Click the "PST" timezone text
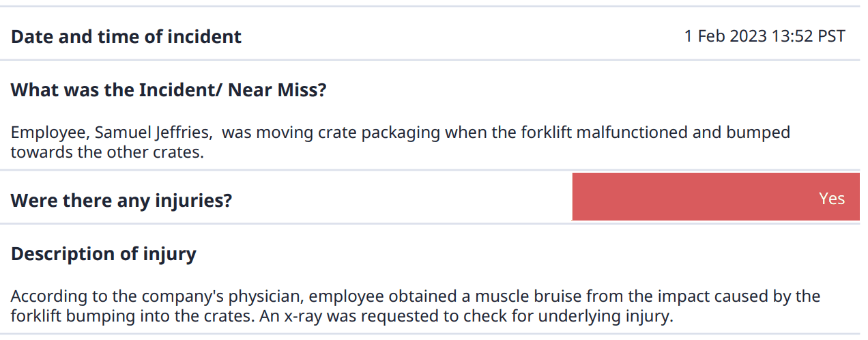 coord(831,36)
